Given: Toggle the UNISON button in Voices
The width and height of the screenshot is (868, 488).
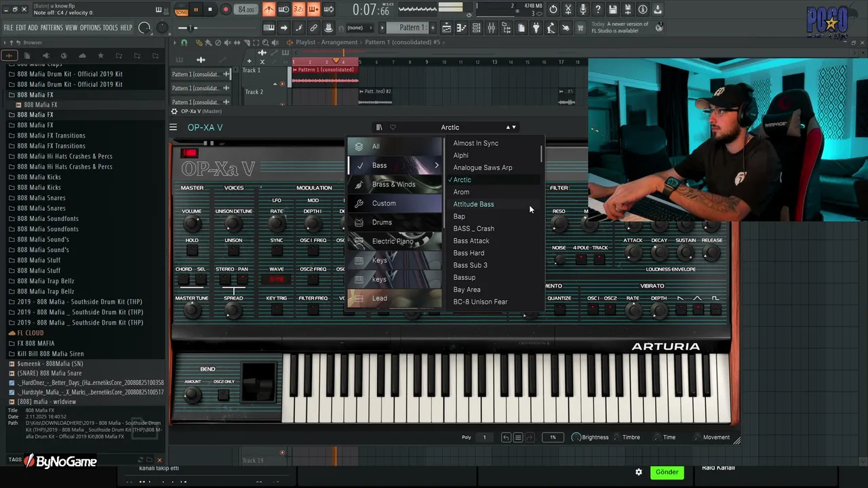Looking at the screenshot, I should [x=233, y=250].
